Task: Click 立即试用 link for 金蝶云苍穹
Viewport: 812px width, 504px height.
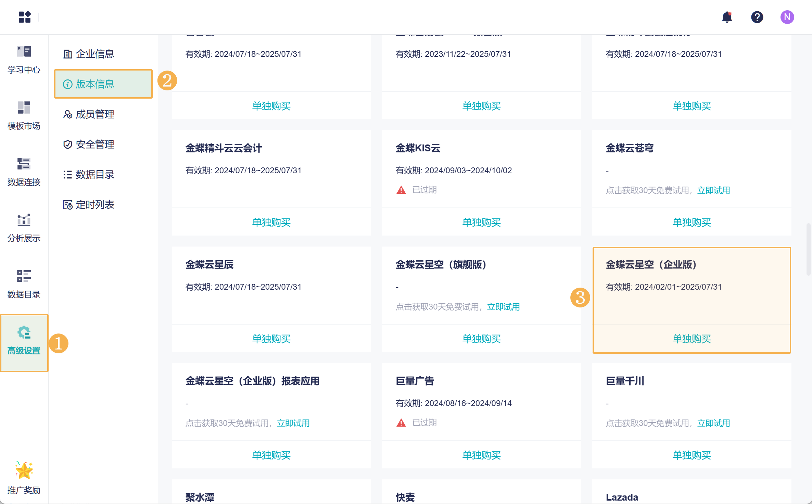Action: pyautogui.click(x=713, y=190)
